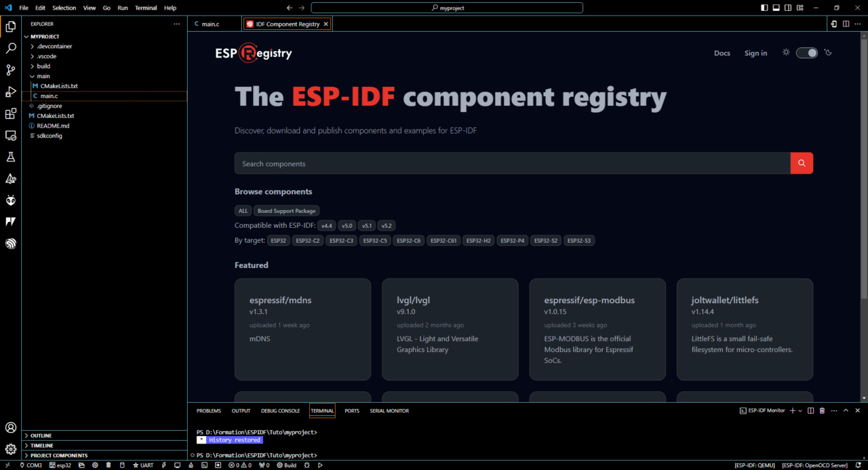Open the Source Control view
This screenshot has height=470, width=868.
pyautogui.click(x=10, y=70)
